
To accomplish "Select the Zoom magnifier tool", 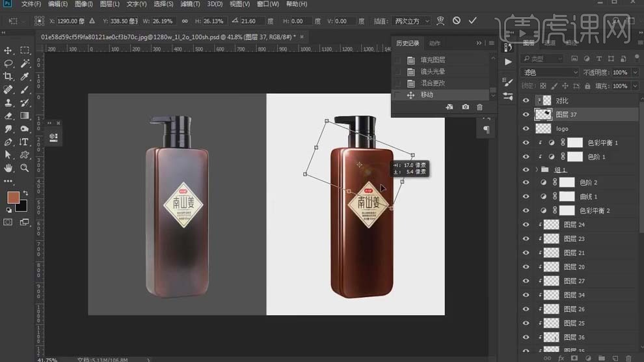I will (x=25, y=167).
